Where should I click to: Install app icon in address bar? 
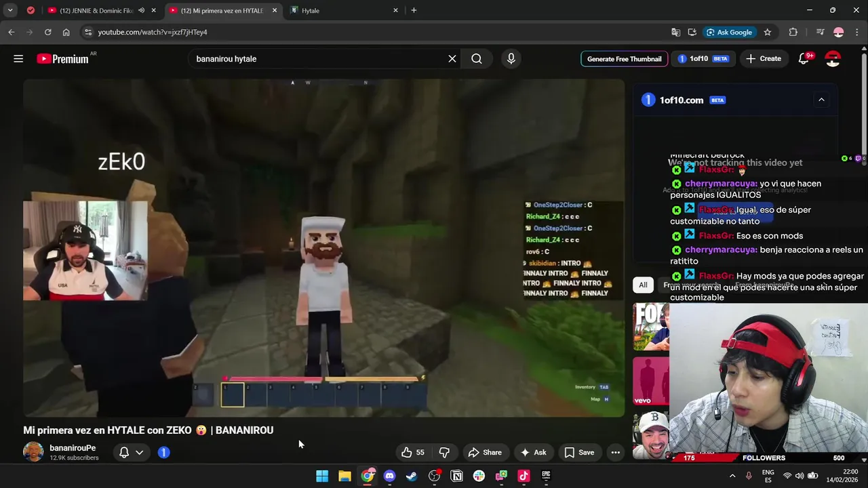click(692, 32)
